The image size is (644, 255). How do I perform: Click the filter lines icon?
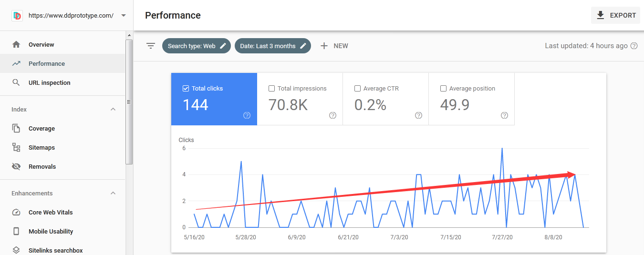click(x=151, y=46)
